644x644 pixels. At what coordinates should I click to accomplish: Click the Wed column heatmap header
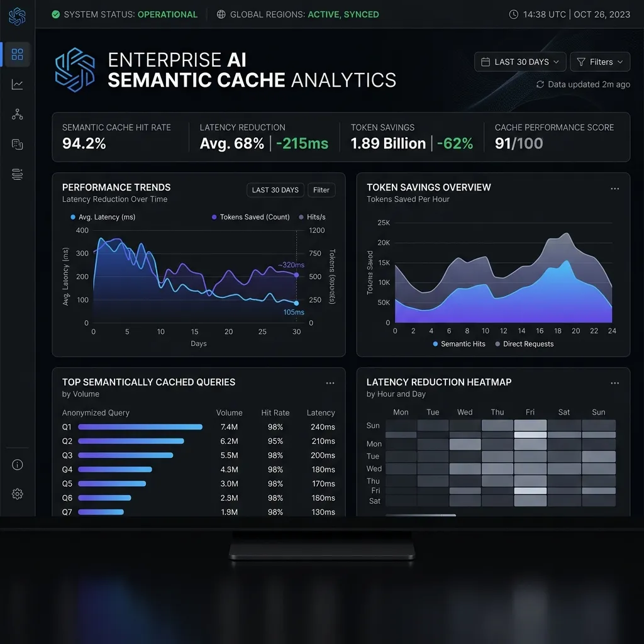[x=465, y=412]
